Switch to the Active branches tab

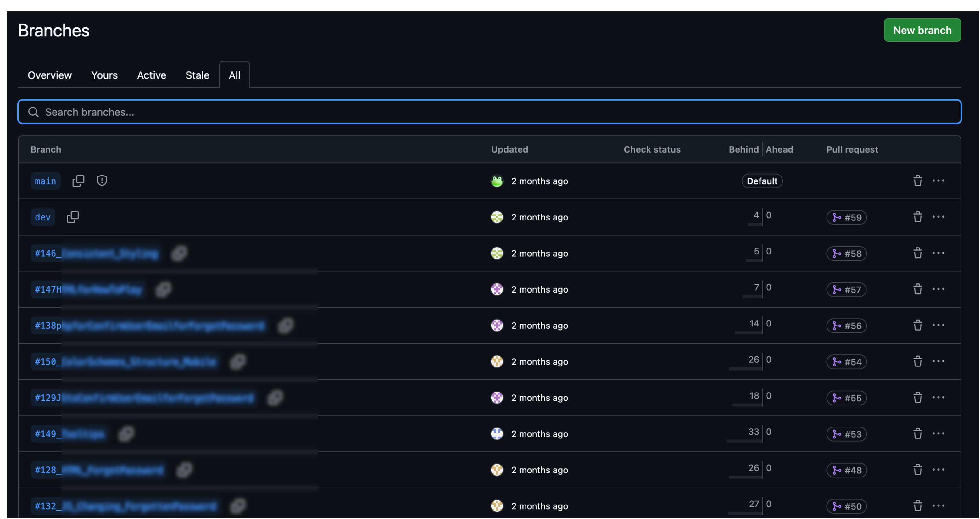151,75
